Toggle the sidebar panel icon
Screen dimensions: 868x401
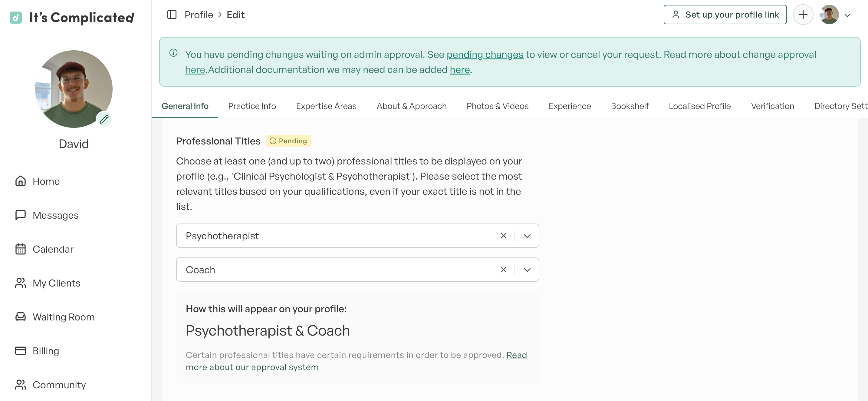tap(172, 15)
